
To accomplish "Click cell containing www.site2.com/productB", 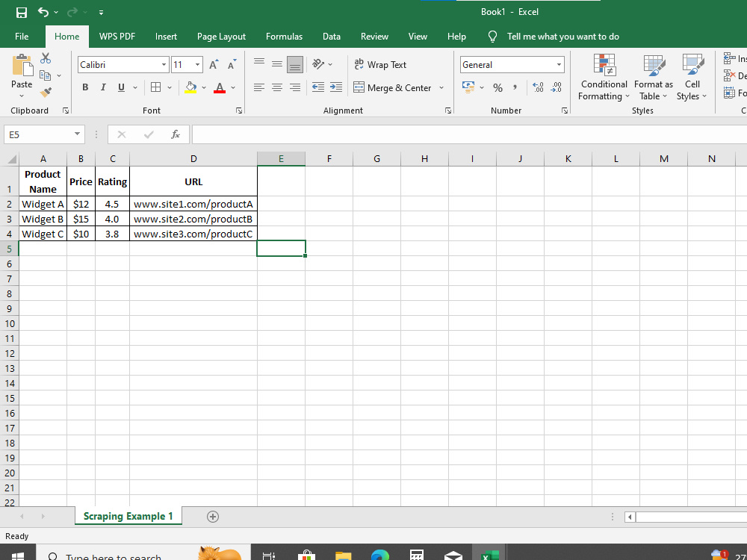I will pos(193,219).
